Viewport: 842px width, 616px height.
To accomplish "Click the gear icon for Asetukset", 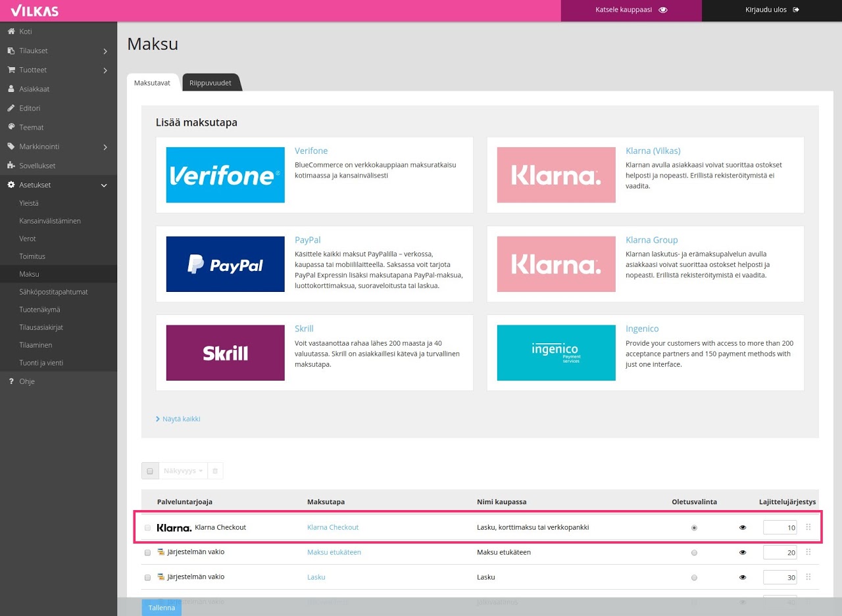I will (x=11, y=185).
